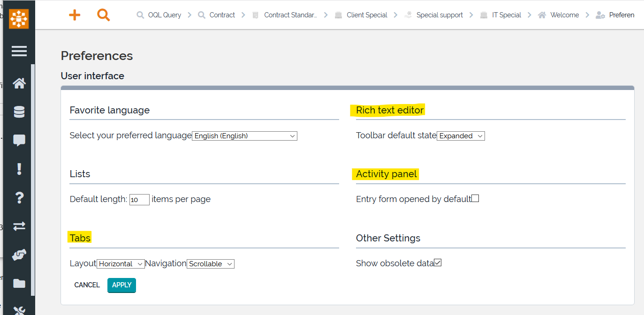The width and height of the screenshot is (644, 315).
Task: Open the database configuration management icon
Action: pos(19,112)
